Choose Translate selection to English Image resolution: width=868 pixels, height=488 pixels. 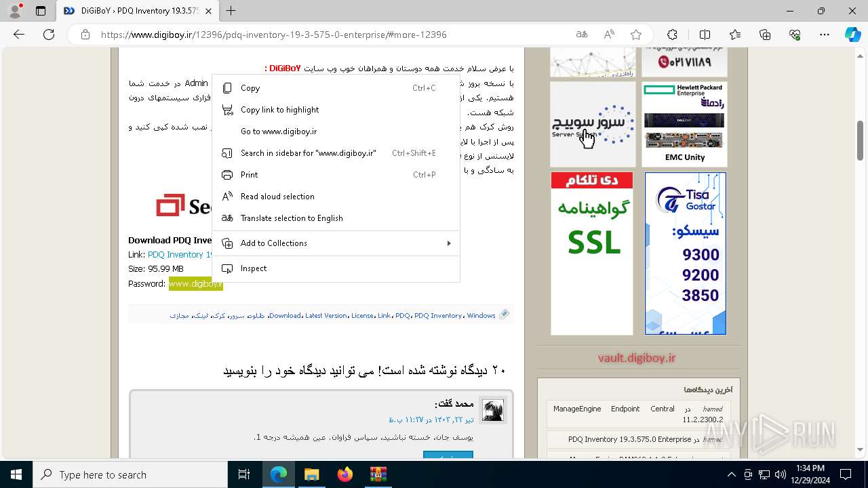[x=336, y=218]
